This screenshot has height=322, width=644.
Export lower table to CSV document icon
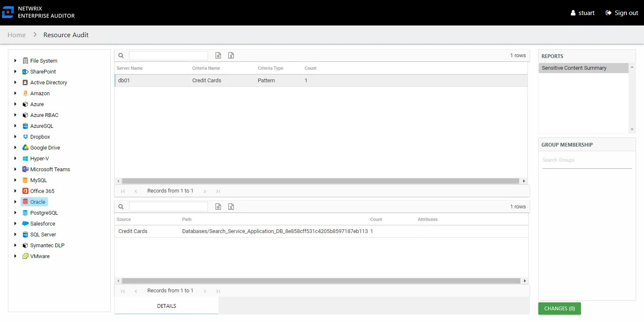click(218, 206)
